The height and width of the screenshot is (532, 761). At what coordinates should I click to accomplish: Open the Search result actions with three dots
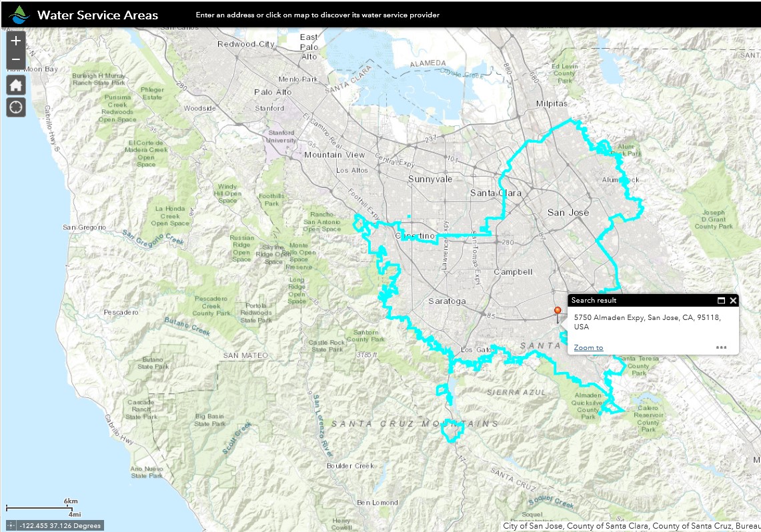tap(721, 347)
